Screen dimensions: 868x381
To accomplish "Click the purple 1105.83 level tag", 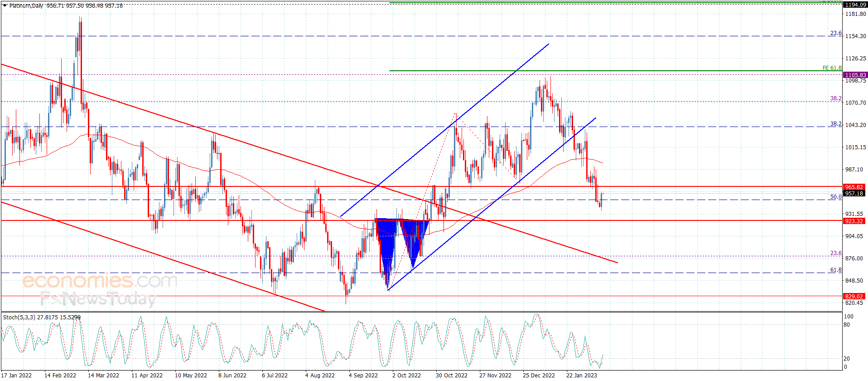I will tap(855, 75).
